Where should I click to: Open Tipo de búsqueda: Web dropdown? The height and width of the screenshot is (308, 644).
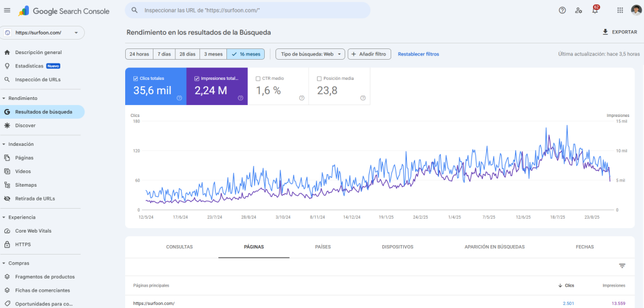pos(310,54)
